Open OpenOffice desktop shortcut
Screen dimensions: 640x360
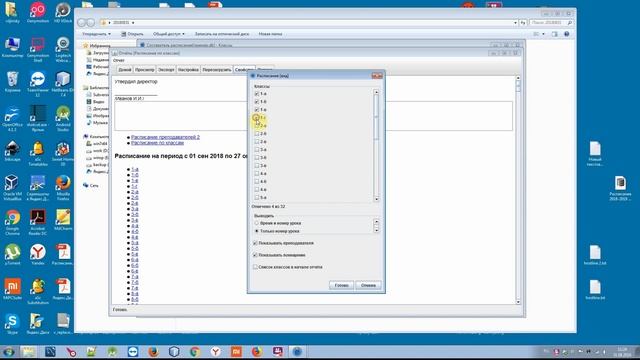[x=12, y=118]
